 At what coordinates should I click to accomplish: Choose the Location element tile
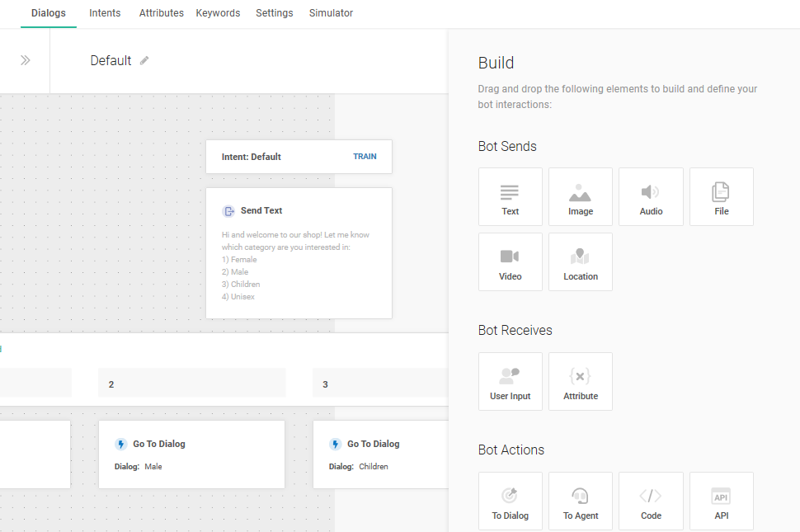[x=580, y=262]
